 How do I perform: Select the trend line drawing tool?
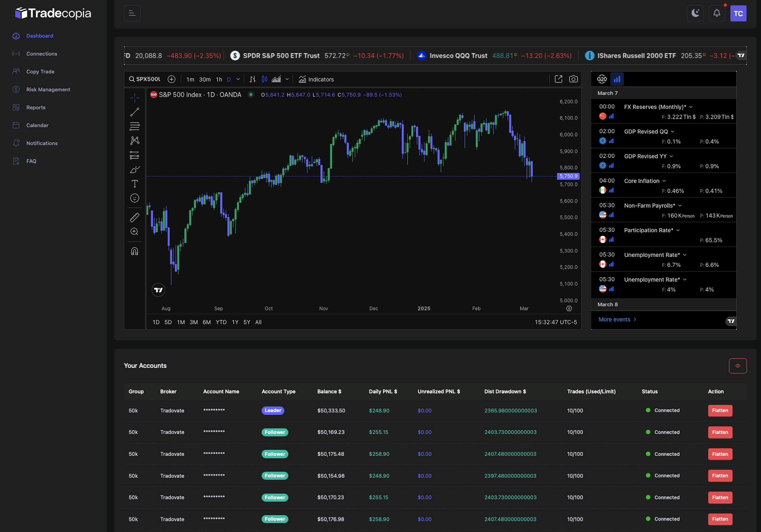click(134, 112)
